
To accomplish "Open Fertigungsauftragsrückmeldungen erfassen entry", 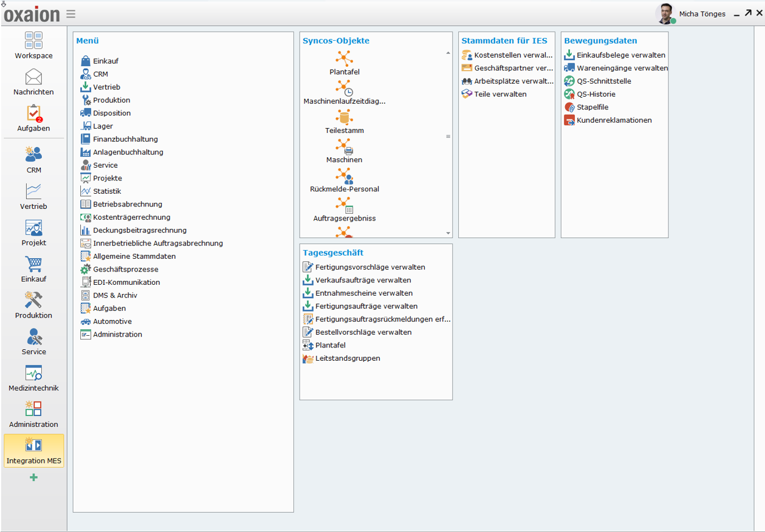I will pos(377,319).
